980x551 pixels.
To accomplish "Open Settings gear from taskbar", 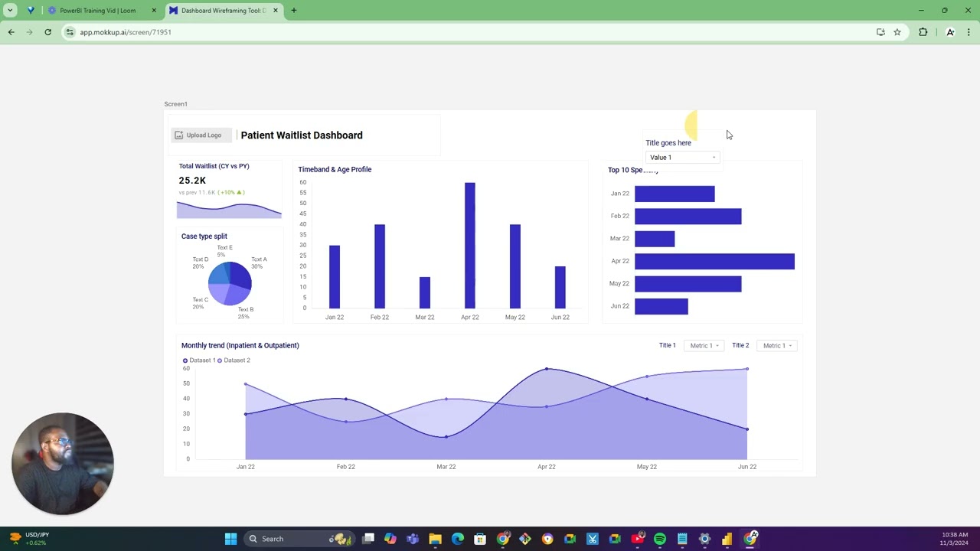I will coord(704,539).
